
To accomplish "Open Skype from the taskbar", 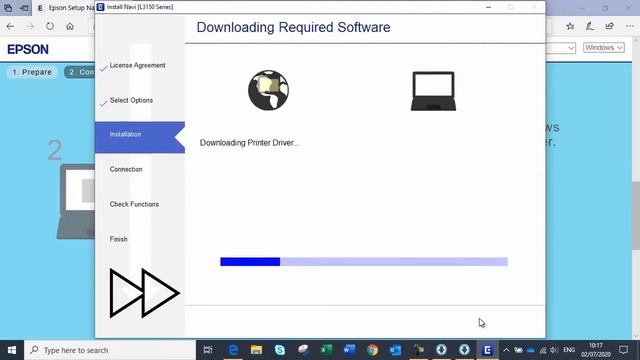I will click(x=280, y=350).
